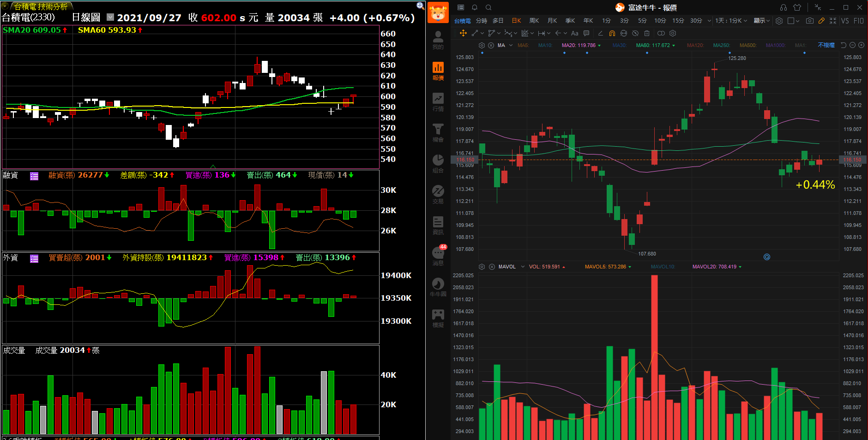868x440 pixels.
Task: Open the MA indicator type dropdown
Action: (511, 45)
